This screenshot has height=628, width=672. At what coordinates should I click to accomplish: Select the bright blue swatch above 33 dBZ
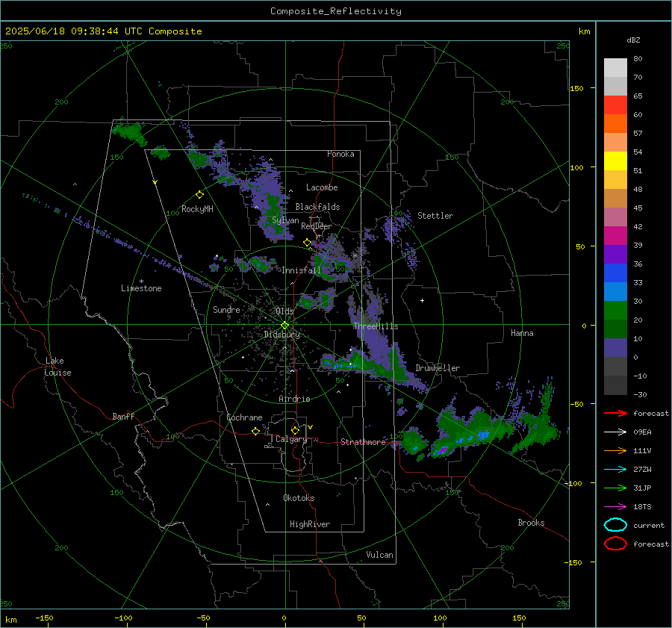pos(615,273)
